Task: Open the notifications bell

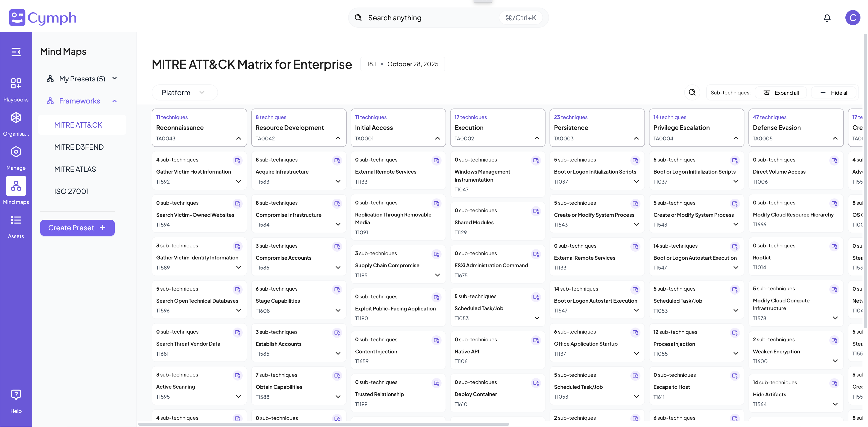Action: 827,18
